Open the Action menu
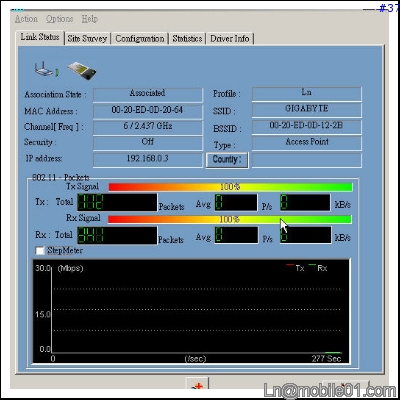Screen dimensions: 400x400 tap(26, 19)
